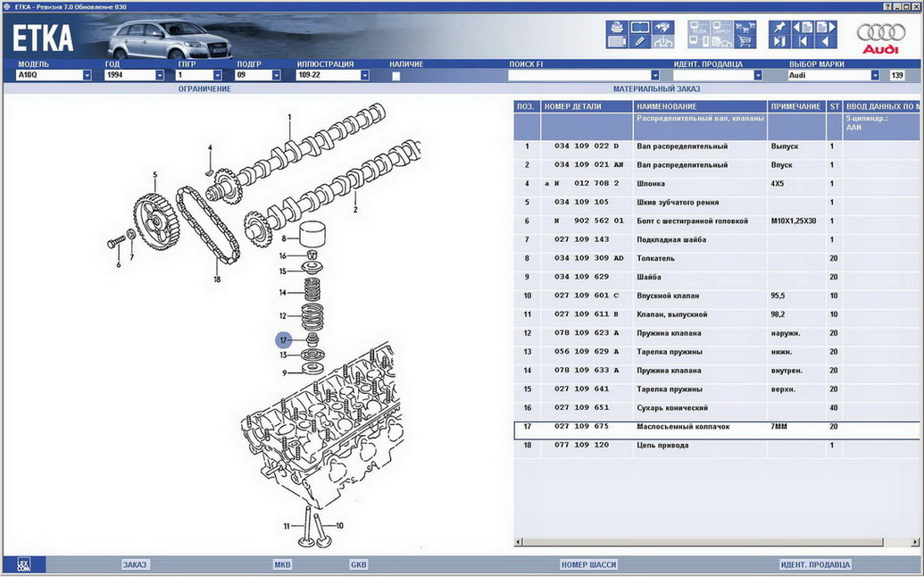This screenshot has width=924, height=577.
Task: Click the НОМЕР ДЕТАЛИ column header
Action: (587, 106)
